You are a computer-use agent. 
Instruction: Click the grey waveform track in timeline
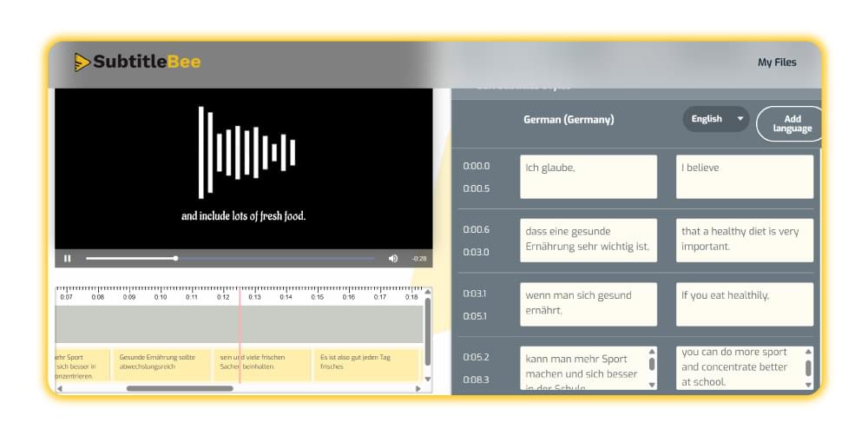click(x=240, y=324)
